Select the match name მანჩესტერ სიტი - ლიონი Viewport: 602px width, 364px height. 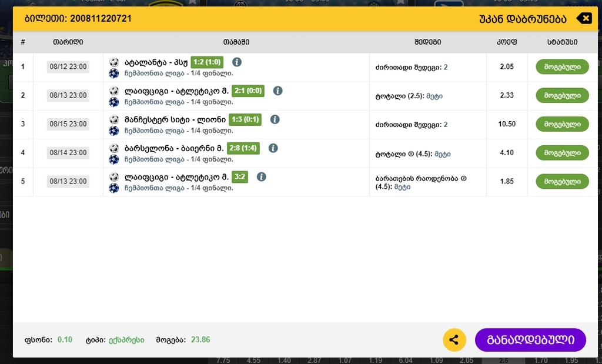click(175, 120)
